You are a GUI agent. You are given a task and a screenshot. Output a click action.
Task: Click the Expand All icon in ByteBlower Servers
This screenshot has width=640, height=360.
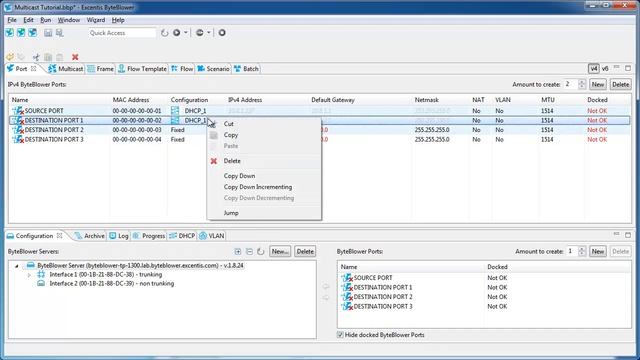point(238,251)
